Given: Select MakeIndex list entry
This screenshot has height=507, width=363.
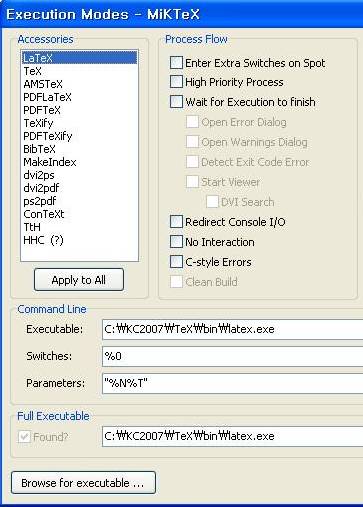Looking at the screenshot, I should pyautogui.click(x=79, y=162).
